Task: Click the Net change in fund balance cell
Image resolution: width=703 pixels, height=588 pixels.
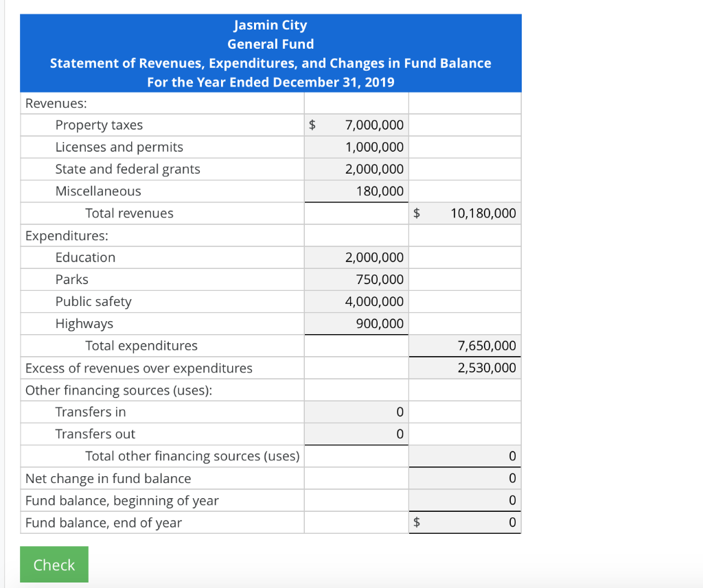Action: click(x=464, y=478)
